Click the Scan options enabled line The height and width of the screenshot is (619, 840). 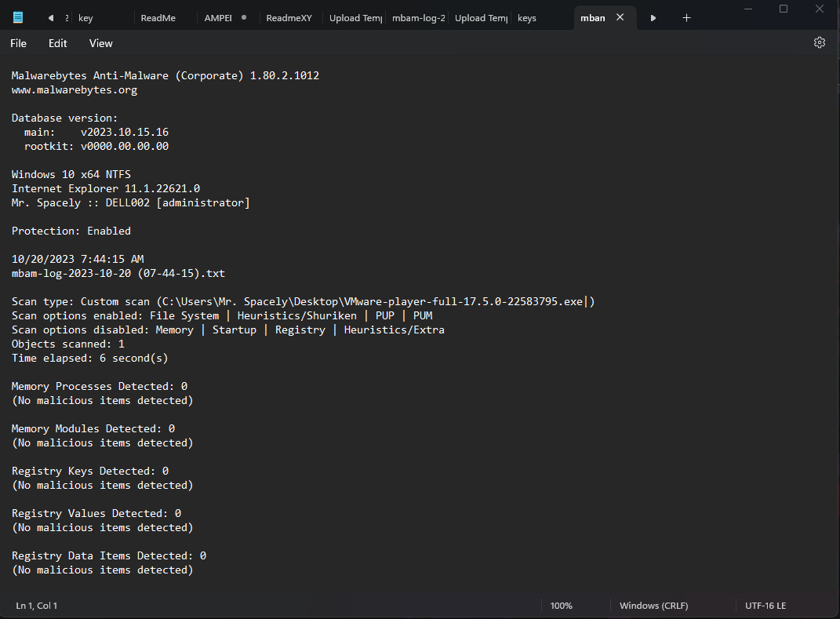222,315
